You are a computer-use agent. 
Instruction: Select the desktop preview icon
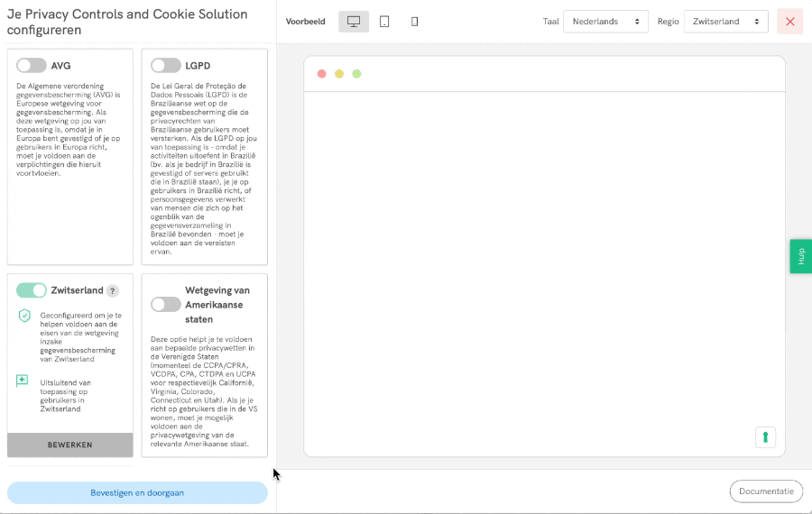pyautogui.click(x=354, y=22)
